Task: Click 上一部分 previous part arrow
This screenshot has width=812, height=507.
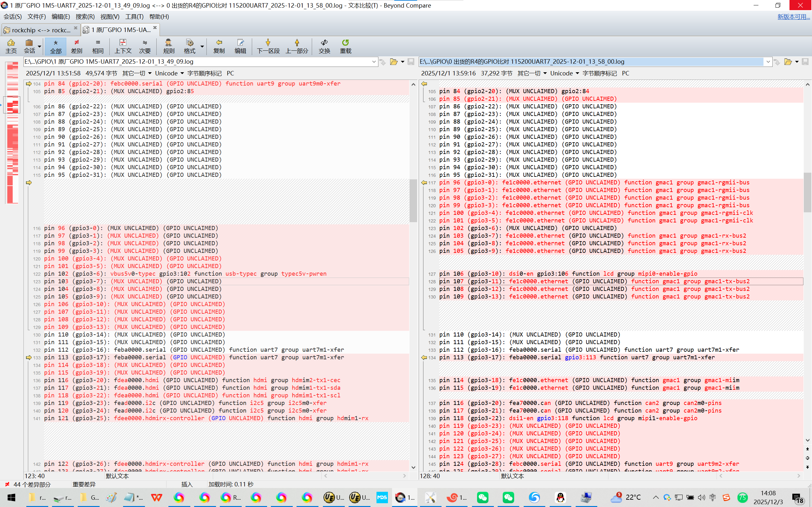Action: pyautogui.click(x=297, y=46)
